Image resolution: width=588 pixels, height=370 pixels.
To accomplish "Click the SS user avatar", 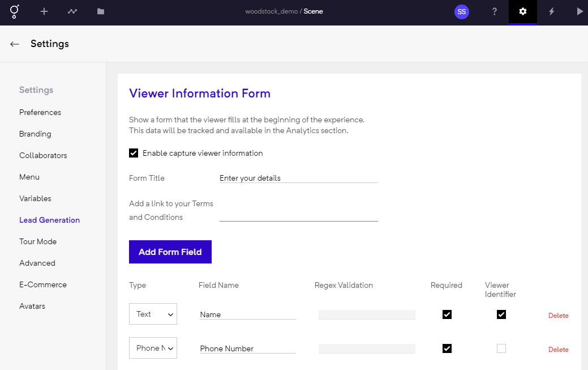I will pos(462,11).
